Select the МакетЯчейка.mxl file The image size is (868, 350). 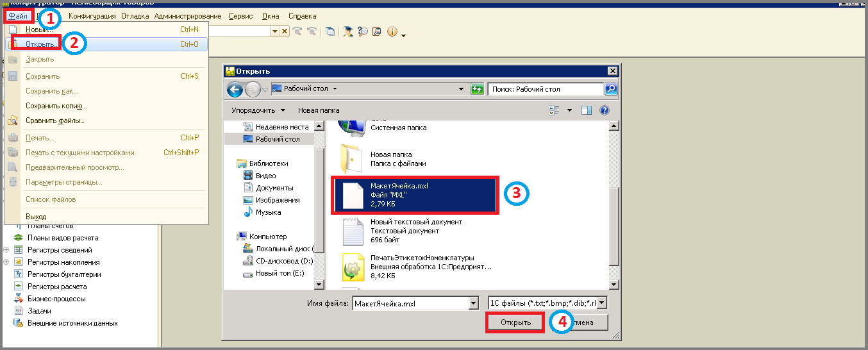click(x=414, y=194)
